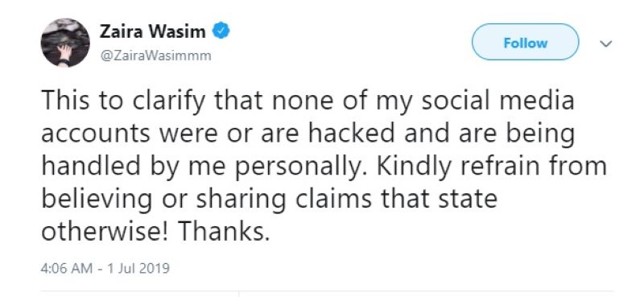Viewport: 644px width, 297px height.
Task: Open the 4:06 AM - 1 Jul 2019 timestamp
Action: pyautogui.click(x=105, y=269)
